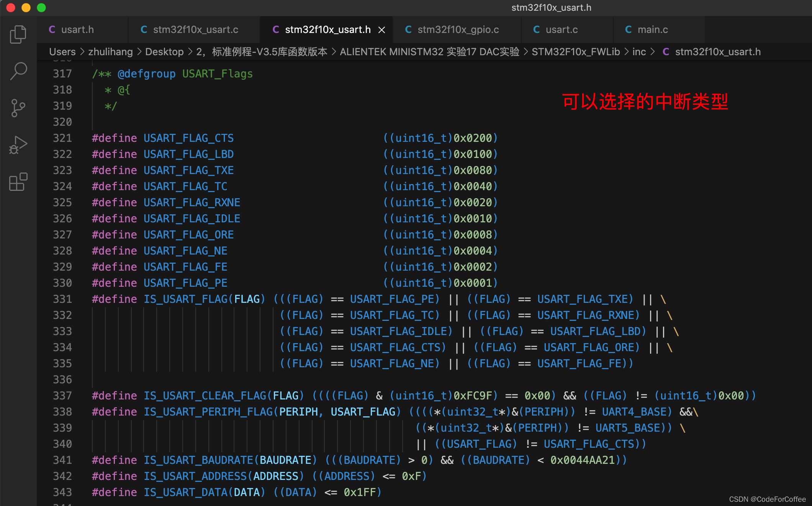The height and width of the screenshot is (506, 812).
Task: Expand the inc folder breadcrumb
Action: [x=638, y=52]
